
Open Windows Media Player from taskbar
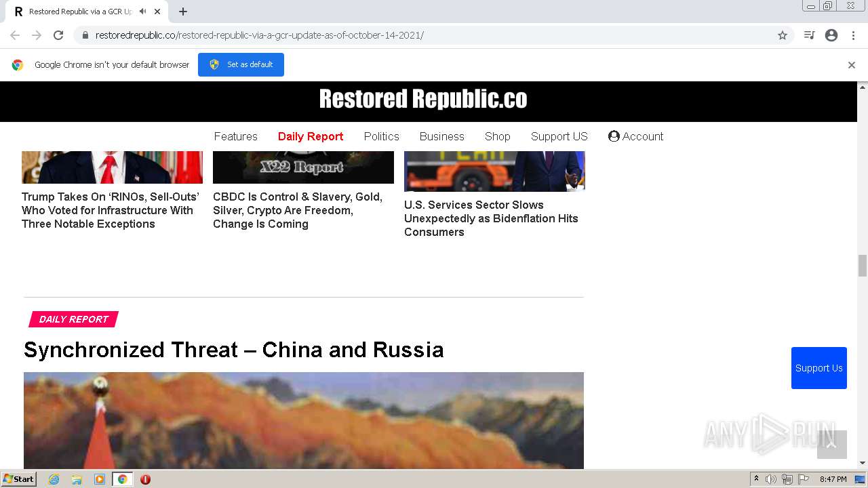[x=100, y=479]
